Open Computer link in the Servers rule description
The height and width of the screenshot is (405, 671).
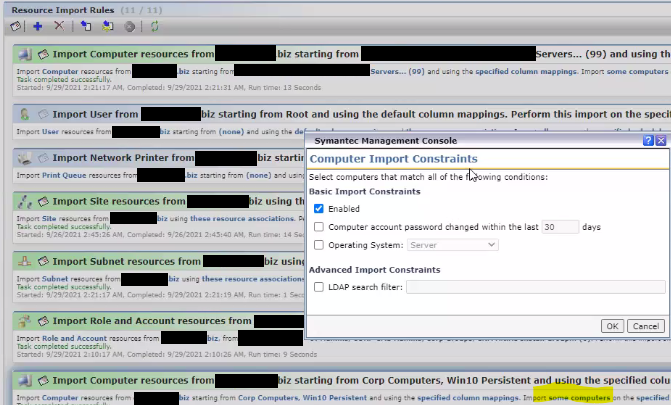point(60,71)
